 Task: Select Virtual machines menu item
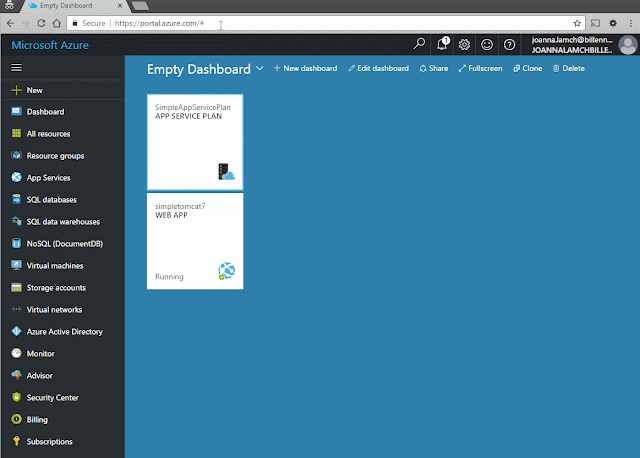point(62,265)
